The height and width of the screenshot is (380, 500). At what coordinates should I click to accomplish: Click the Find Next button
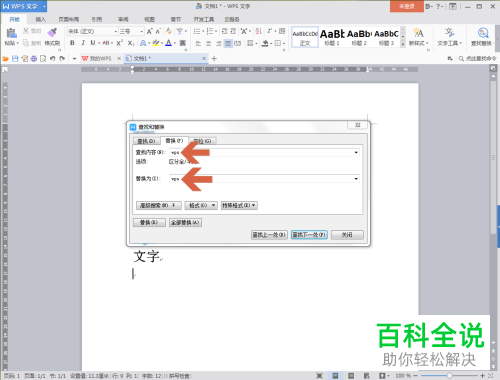[309, 235]
